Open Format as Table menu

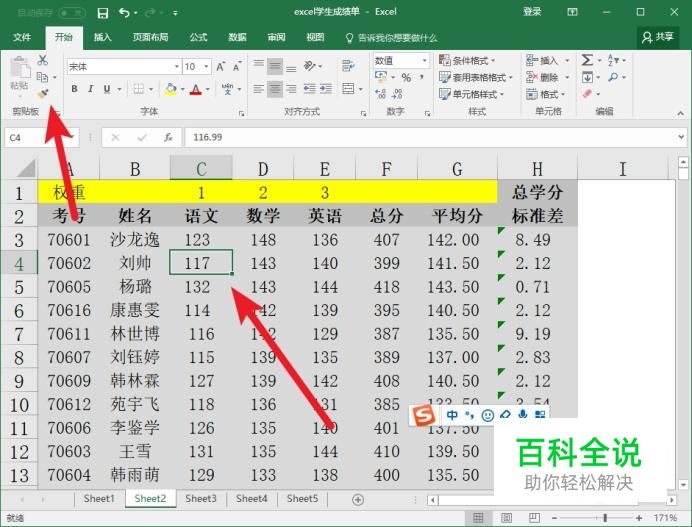[476, 77]
